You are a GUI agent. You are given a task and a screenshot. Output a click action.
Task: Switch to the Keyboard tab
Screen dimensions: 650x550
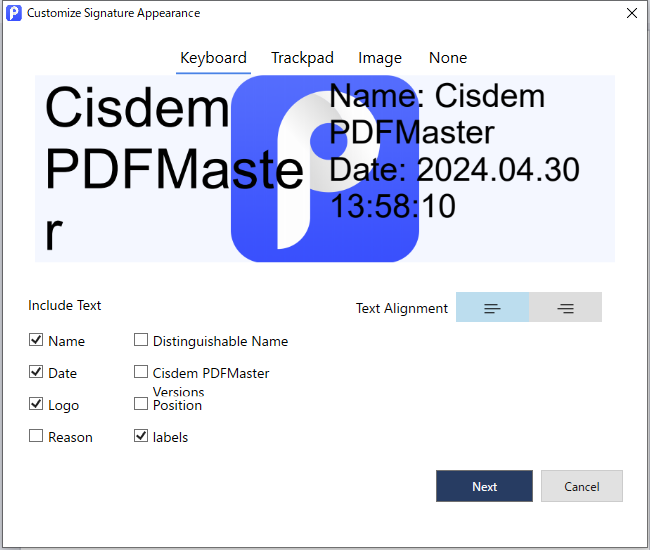pos(213,58)
